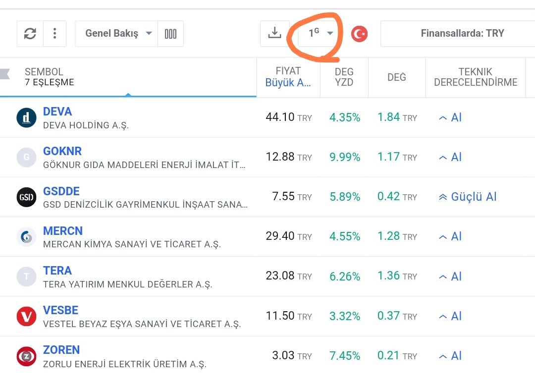Open the ZOREN symbol link
535x392 pixels.
pyautogui.click(x=61, y=350)
